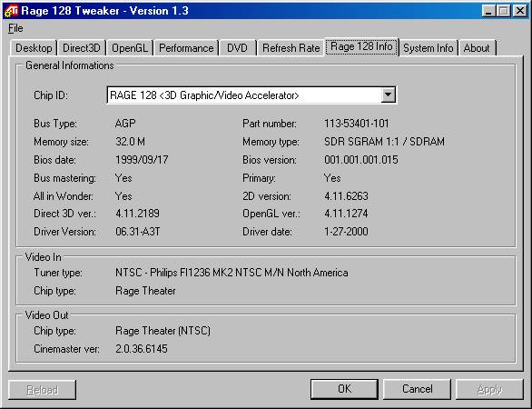The image size is (532, 409).
Task: Click the Primary Yes value
Action: coord(332,178)
